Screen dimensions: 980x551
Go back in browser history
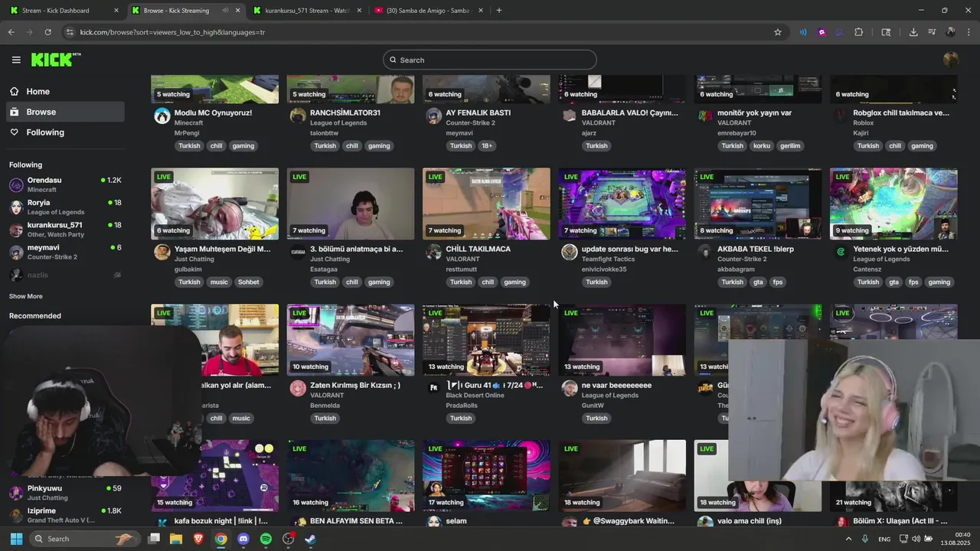11,32
